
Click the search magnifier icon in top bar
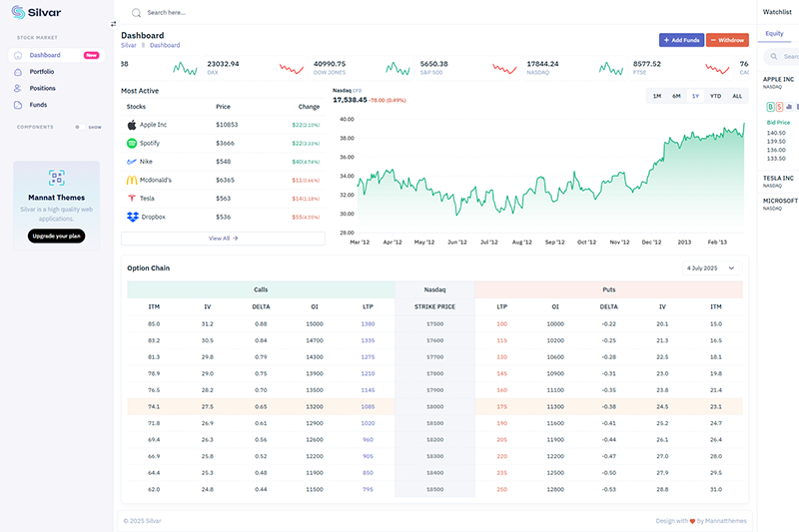[x=136, y=13]
